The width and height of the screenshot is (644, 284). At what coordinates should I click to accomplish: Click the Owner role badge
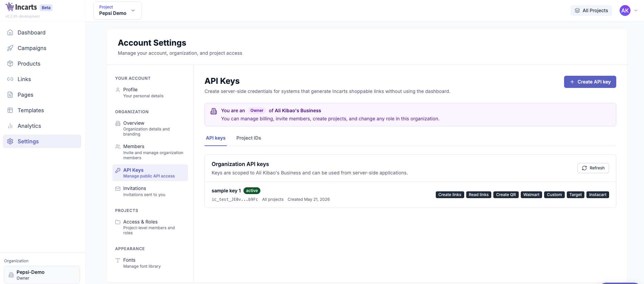257,111
